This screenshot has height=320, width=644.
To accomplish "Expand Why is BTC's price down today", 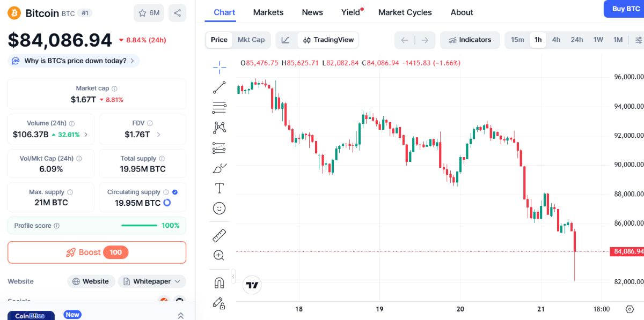I will pos(74,61).
